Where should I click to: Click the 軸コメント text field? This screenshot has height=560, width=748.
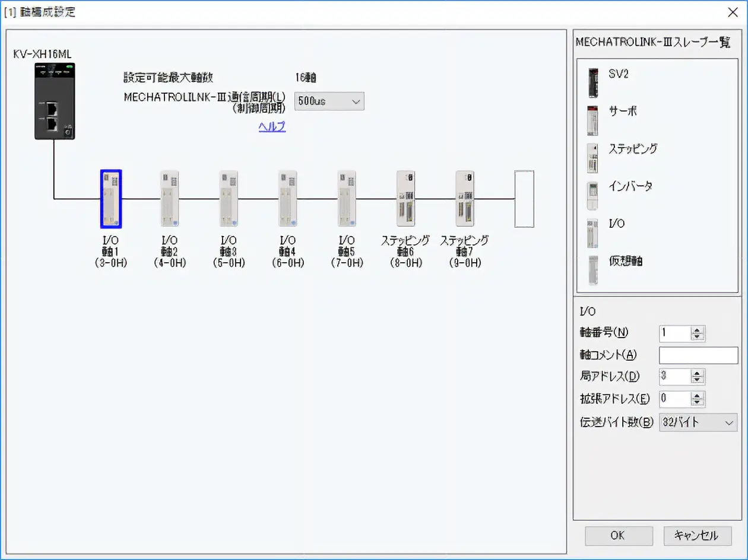point(698,355)
